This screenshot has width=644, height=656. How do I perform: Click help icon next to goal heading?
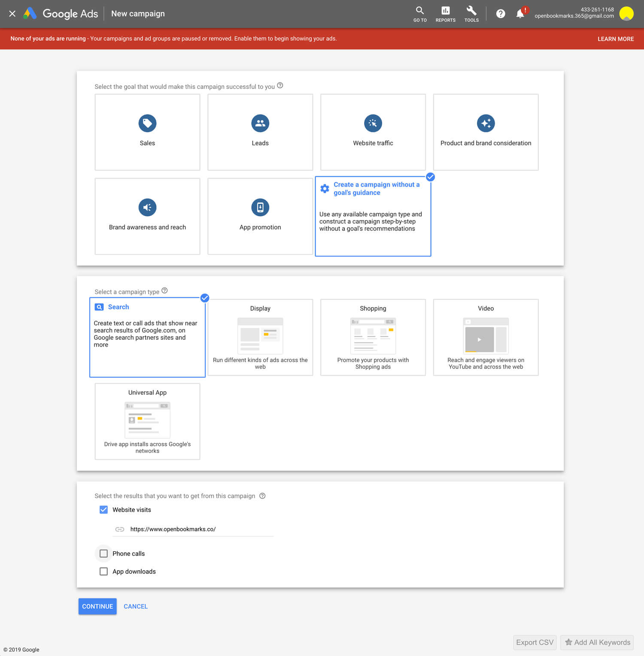coord(280,85)
